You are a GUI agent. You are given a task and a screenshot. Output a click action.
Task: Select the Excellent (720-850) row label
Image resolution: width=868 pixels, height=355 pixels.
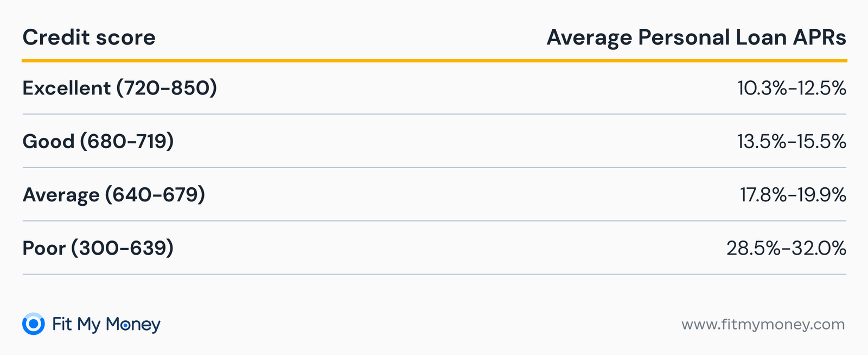pyautogui.click(x=119, y=88)
